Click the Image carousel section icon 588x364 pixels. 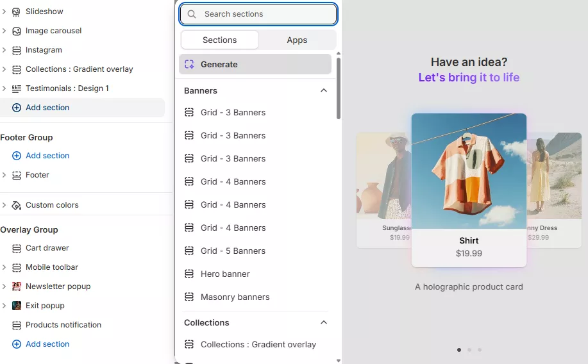tap(17, 31)
